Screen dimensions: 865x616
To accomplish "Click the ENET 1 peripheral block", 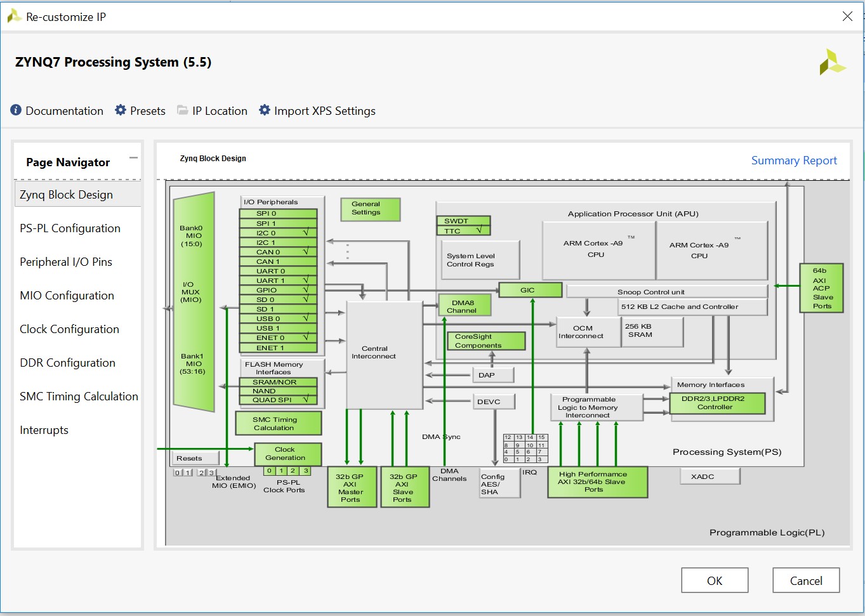I will (x=277, y=348).
